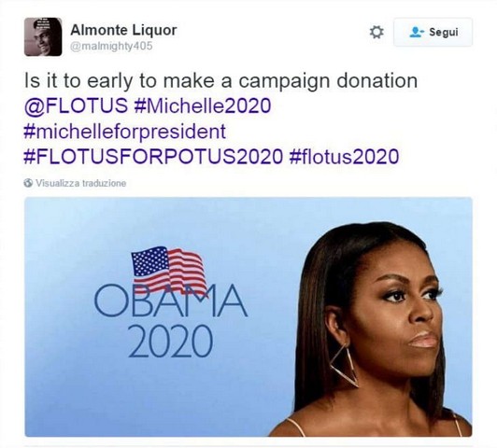
Task: Click Visualizza traduzione to translate tweet
Action: 81,183
